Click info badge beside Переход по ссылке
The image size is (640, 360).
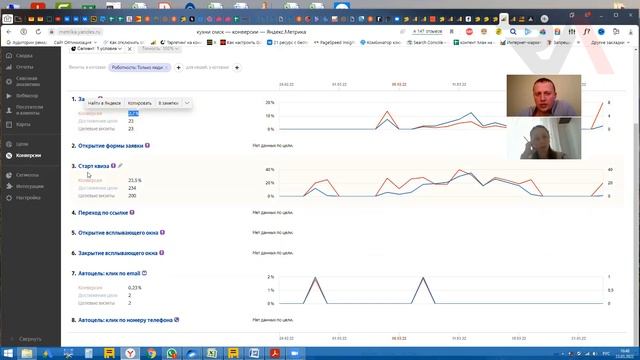point(132,212)
